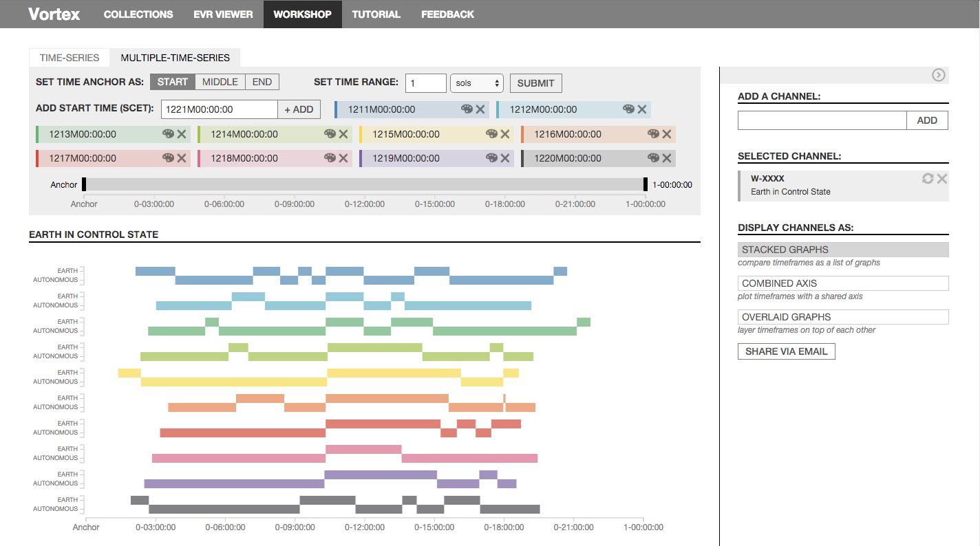Open color palette for 1218M00:00:00
This screenshot has height=546, width=980.
tap(330, 158)
